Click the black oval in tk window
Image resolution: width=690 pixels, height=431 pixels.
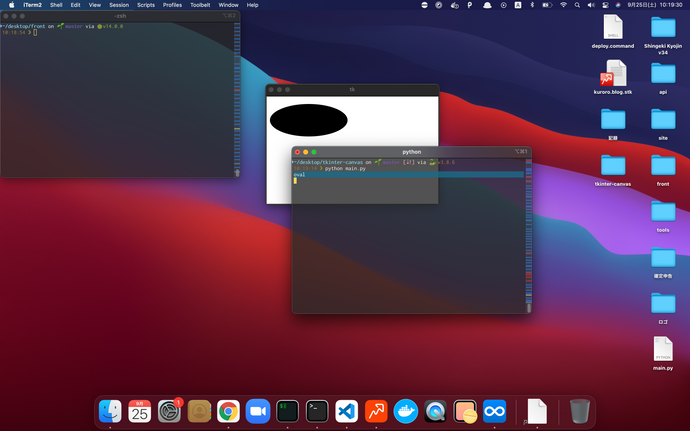point(308,120)
